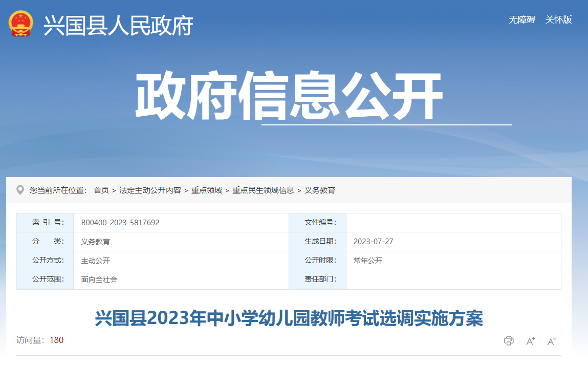Print the article using printer icon
The width and height of the screenshot is (588, 366).
pyautogui.click(x=509, y=341)
